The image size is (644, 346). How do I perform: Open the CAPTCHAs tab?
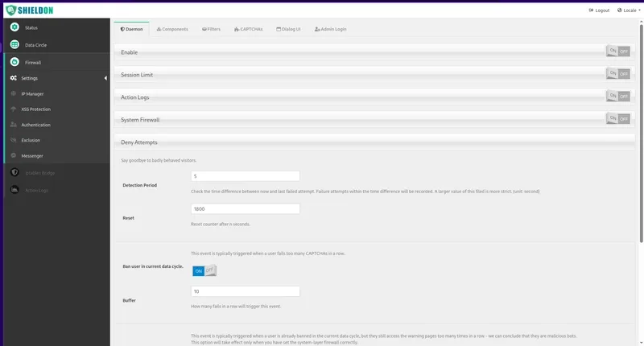point(249,29)
